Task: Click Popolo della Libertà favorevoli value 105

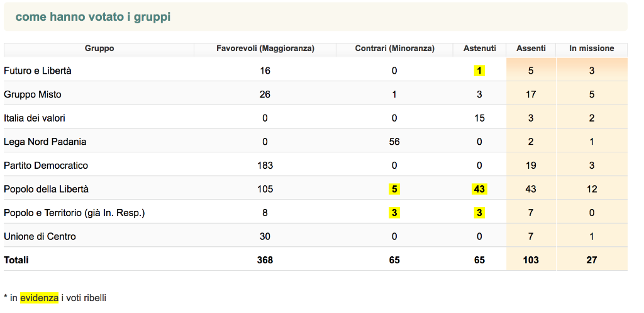Action: [x=265, y=189]
